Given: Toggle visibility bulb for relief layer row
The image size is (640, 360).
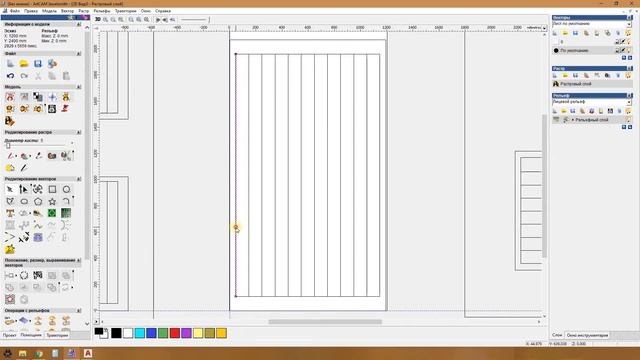Looking at the screenshot, I should click(629, 120).
